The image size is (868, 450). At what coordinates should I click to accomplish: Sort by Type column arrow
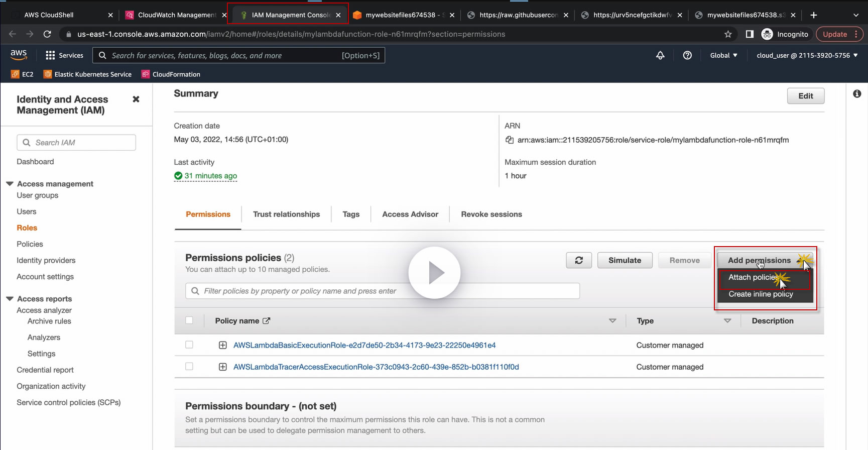727,321
